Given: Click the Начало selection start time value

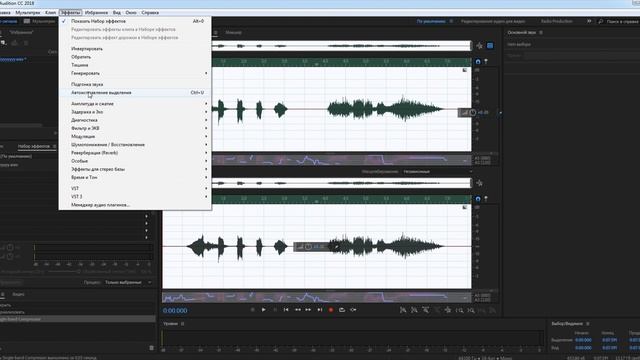Looking at the screenshot, I should 583,340.
